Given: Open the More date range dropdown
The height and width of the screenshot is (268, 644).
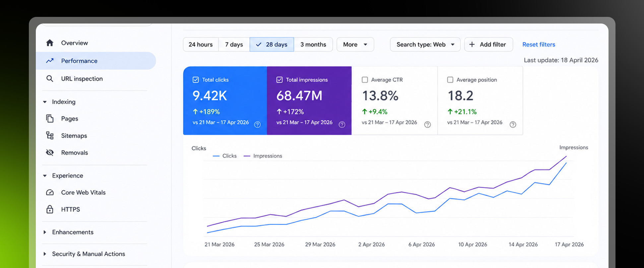Looking at the screenshot, I should coord(355,44).
